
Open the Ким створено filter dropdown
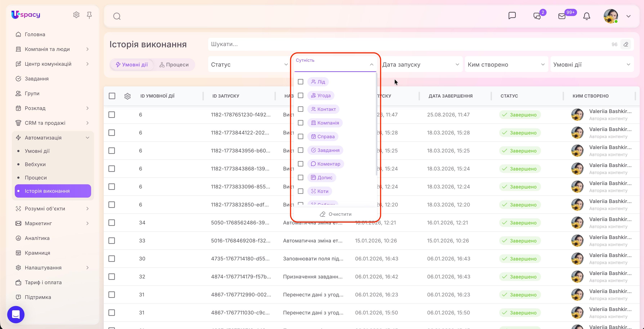click(x=506, y=64)
